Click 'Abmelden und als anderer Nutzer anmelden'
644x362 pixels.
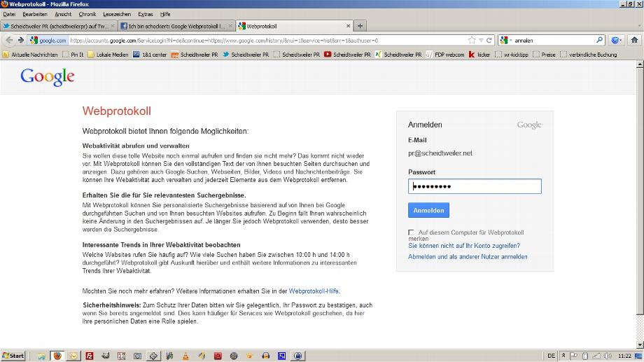pos(468,257)
